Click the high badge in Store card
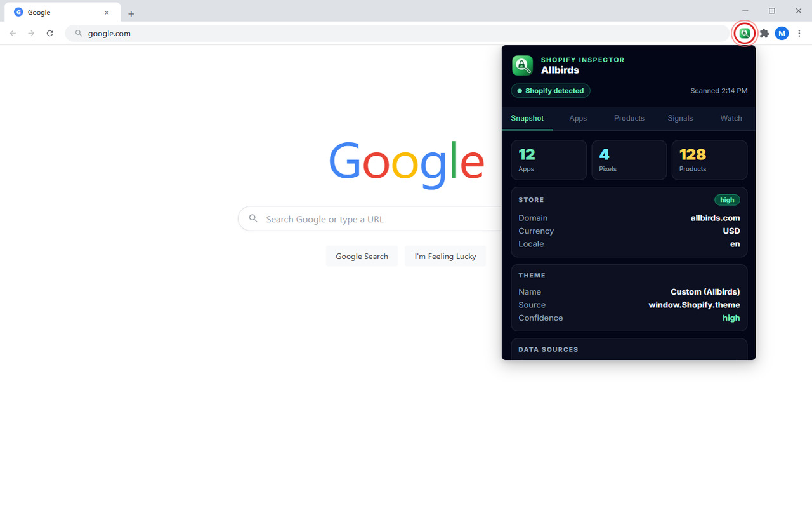 tap(727, 199)
